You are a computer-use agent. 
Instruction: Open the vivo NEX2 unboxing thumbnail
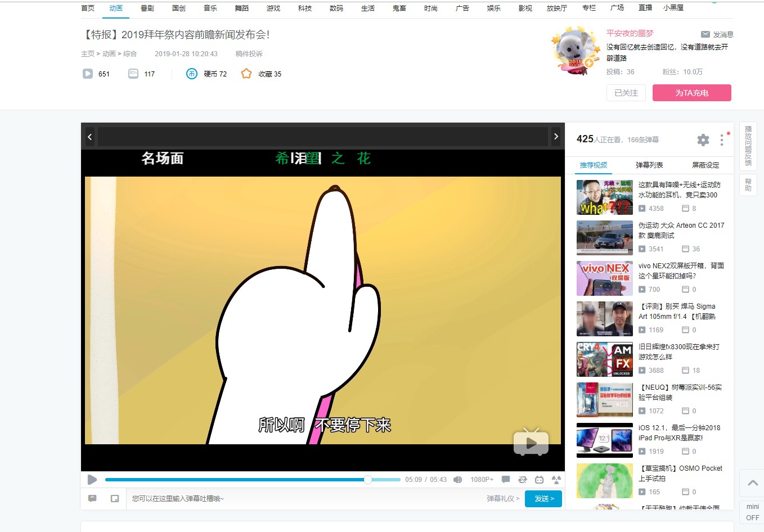point(605,278)
